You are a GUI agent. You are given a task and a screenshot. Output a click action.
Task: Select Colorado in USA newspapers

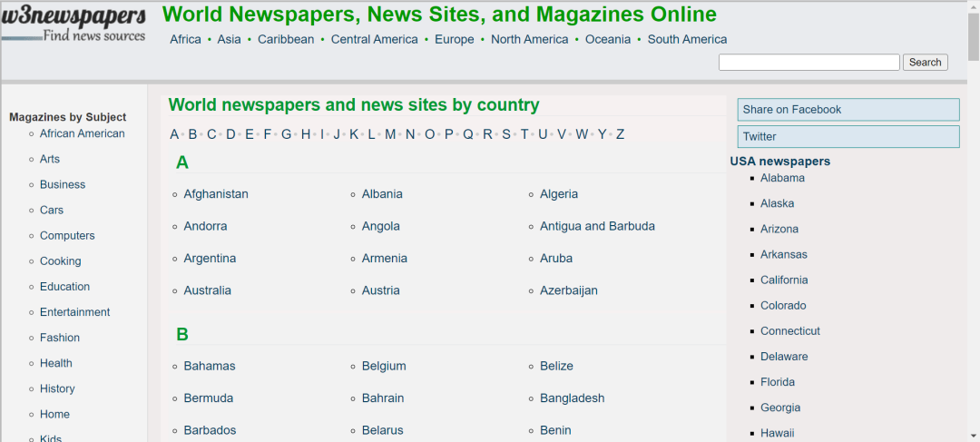pyautogui.click(x=784, y=306)
